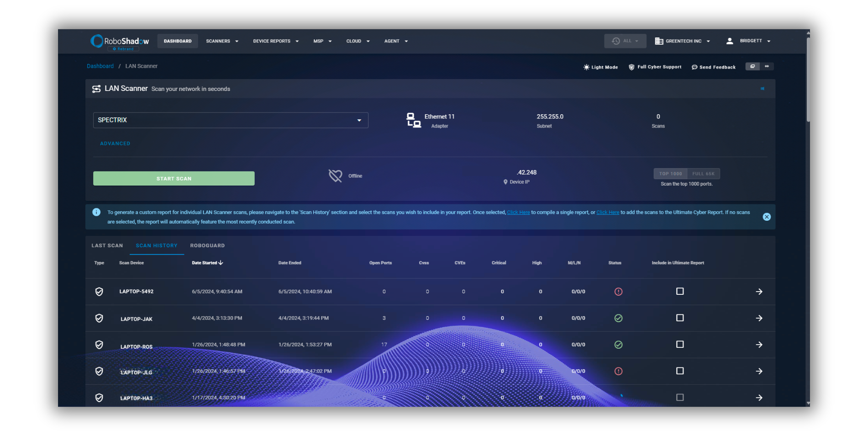Open scan details arrow for LAPTOP-ROS
The width and height of the screenshot is (868, 436).
tap(760, 345)
